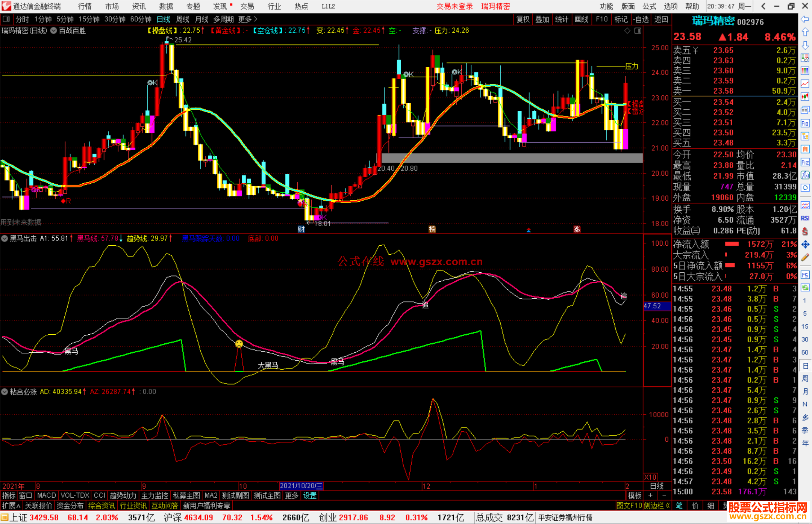Screen dimensions: 812x524
Task: Click the RSI indicator icon
Action: pos(805,218)
